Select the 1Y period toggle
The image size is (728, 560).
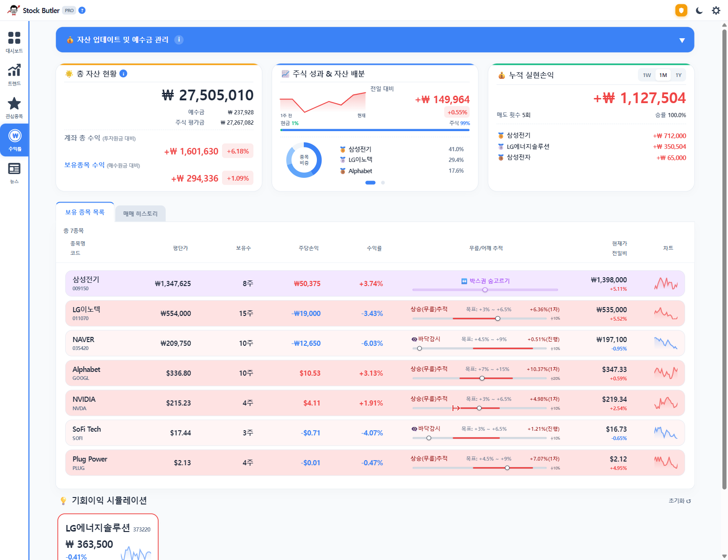coord(679,75)
